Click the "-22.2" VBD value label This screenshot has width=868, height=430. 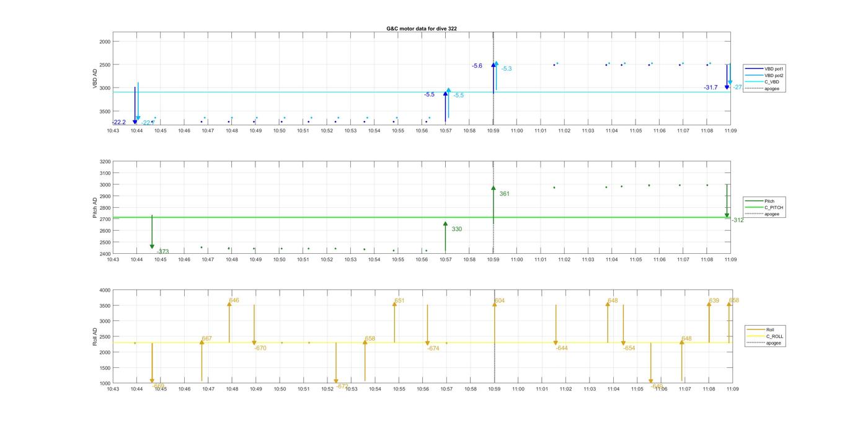click(x=119, y=122)
